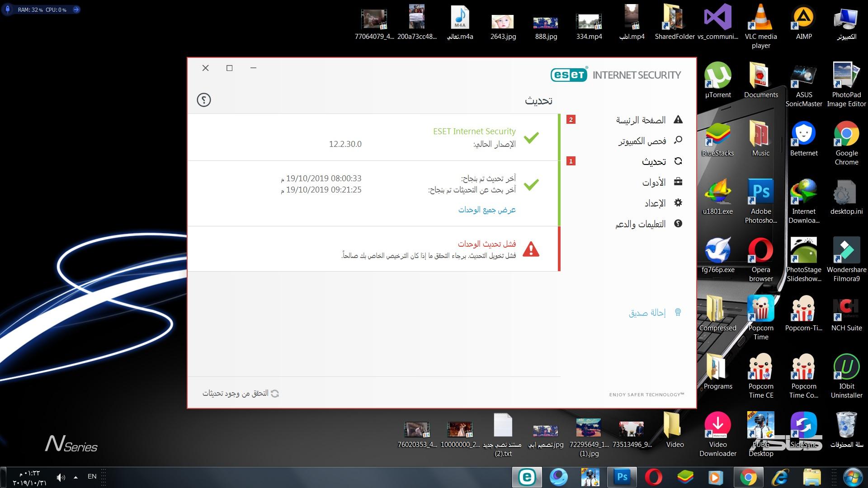Image resolution: width=868 pixels, height=488 pixels.
Task: Click the Opera icon in the taskbar
Action: 654,477
